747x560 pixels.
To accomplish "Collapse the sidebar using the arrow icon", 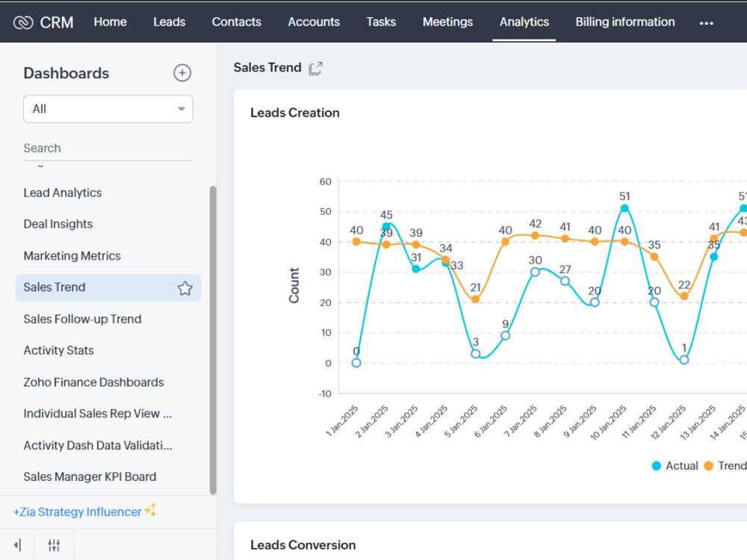I will click(x=18, y=545).
